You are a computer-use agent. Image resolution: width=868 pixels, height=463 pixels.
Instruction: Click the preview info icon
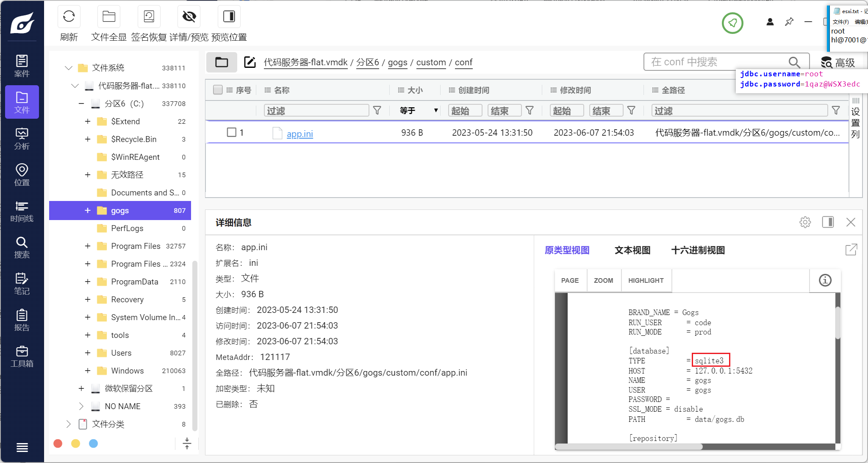[825, 280]
